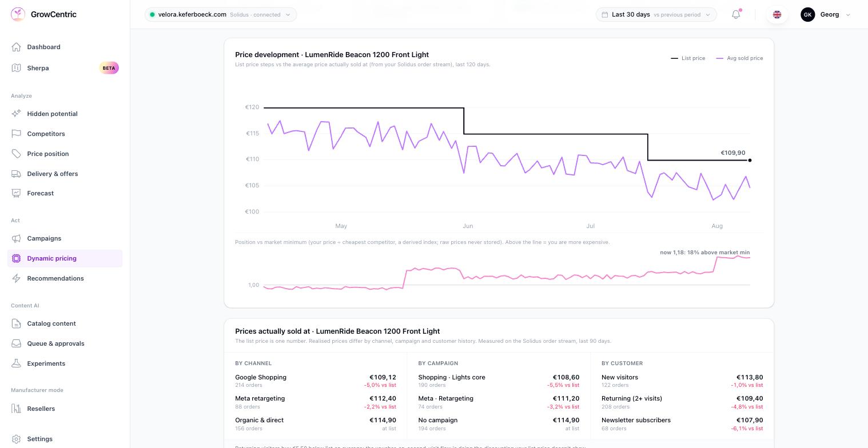The image size is (868, 448).
Task: Open Catalog content page
Action: coord(65,323)
